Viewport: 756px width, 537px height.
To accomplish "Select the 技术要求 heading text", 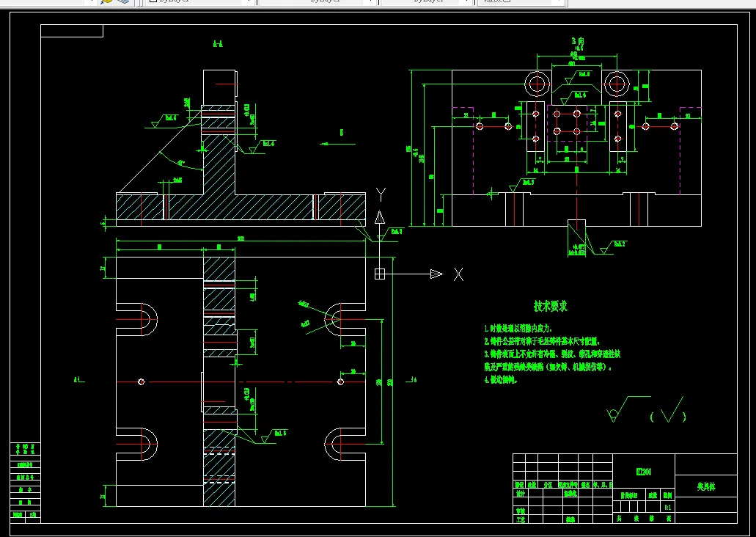I will [x=550, y=306].
